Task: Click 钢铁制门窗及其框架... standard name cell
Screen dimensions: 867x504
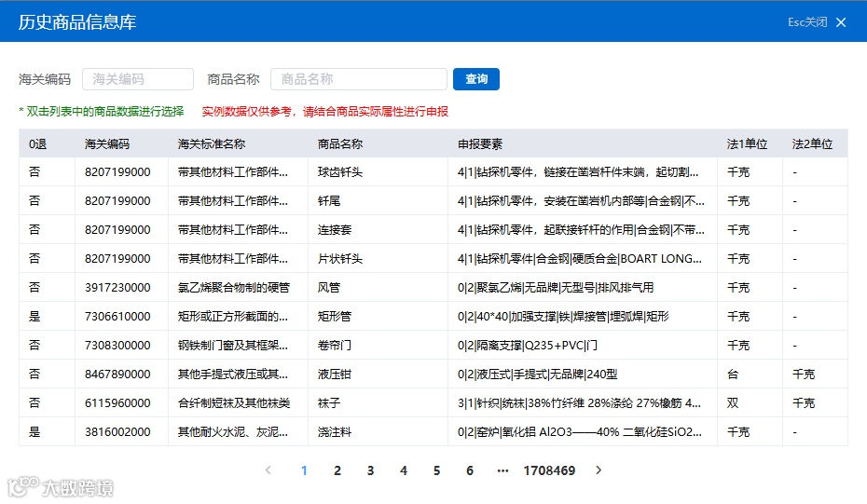Action: pos(233,345)
